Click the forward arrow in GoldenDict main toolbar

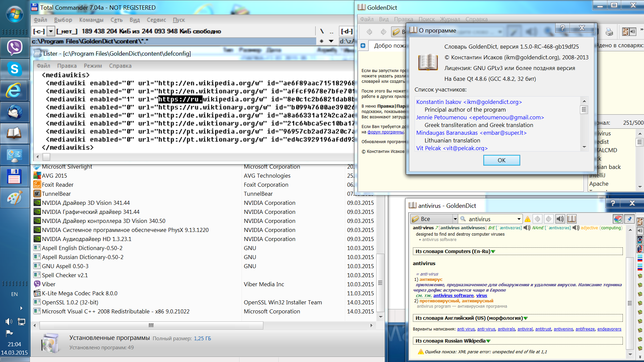click(383, 32)
